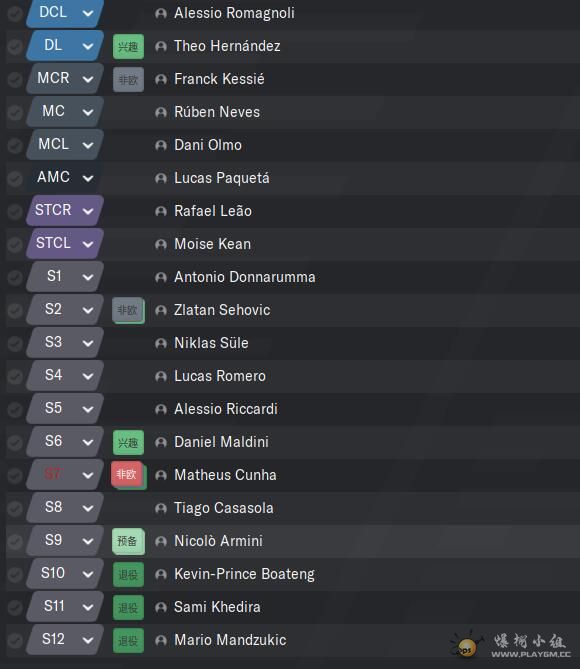Select player Niklas Süle

(211, 343)
